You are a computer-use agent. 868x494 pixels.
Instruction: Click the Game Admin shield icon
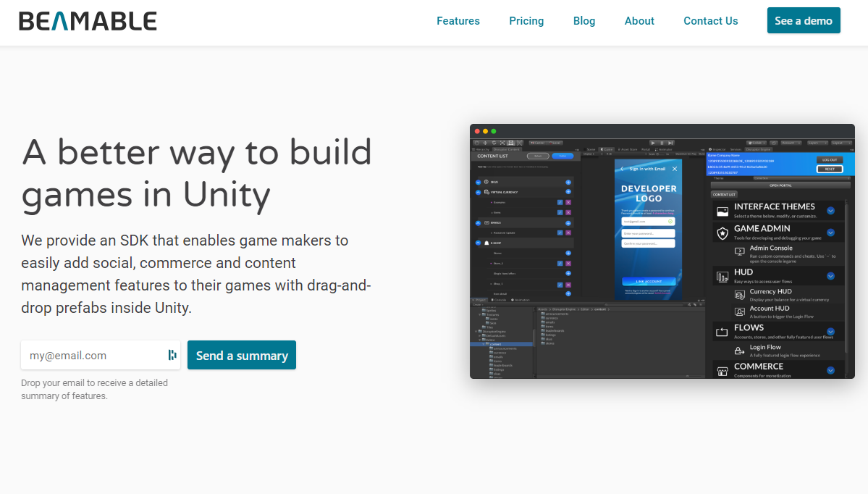(722, 233)
